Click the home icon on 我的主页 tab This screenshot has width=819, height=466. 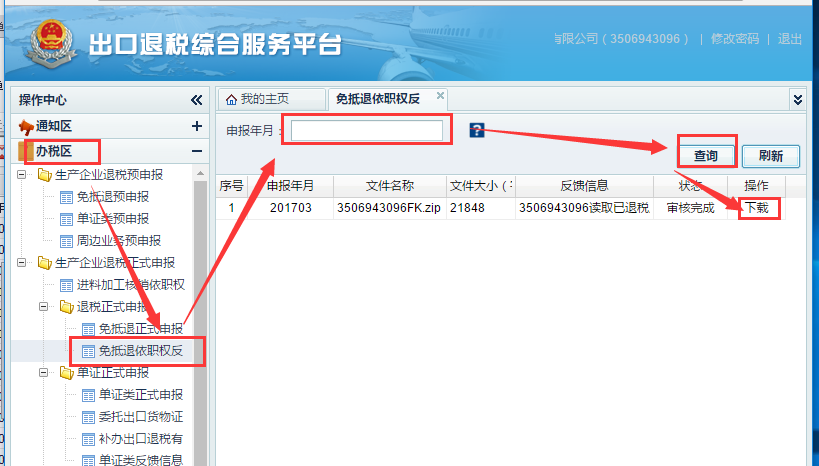232,99
